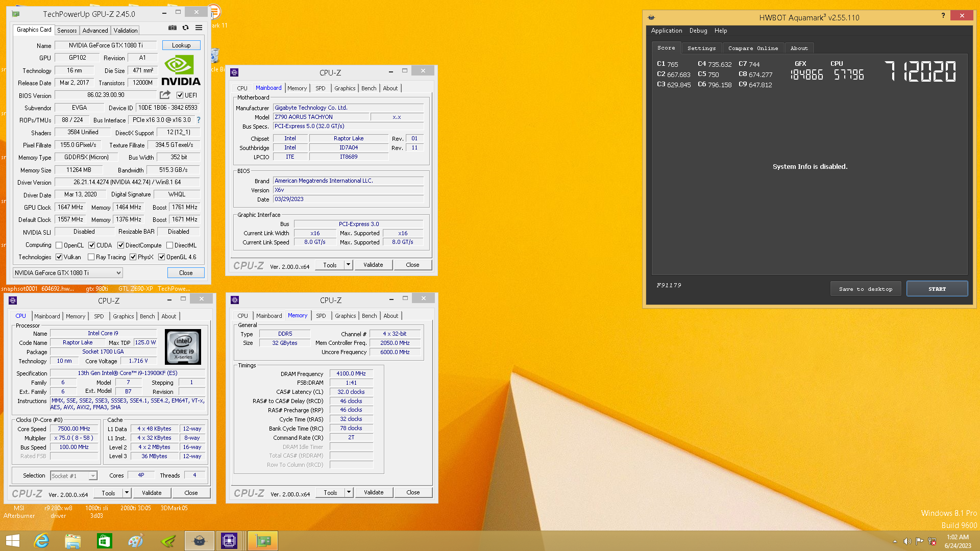The image size is (980, 551).
Task: Toggle the UEFI checkbox
Action: pyautogui.click(x=180, y=95)
